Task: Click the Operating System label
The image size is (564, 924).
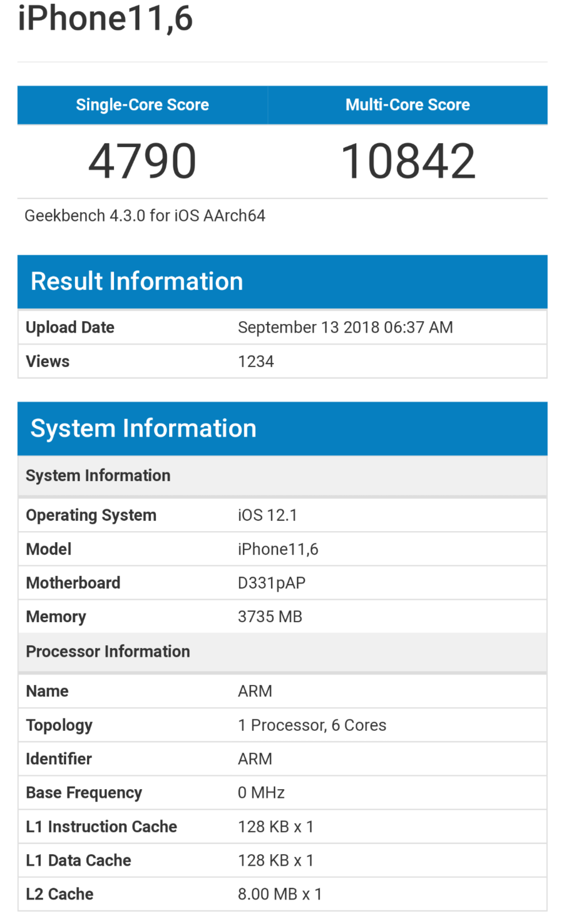Action: 91,515
